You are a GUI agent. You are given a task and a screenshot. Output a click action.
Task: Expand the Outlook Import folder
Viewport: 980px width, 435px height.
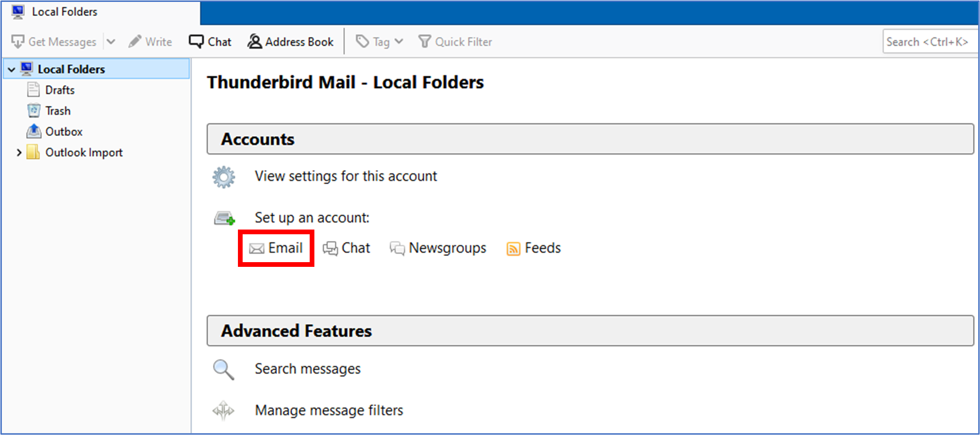coord(19,153)
